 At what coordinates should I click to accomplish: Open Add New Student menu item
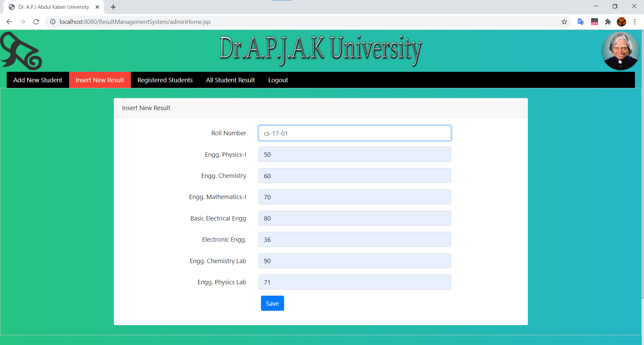38,80
